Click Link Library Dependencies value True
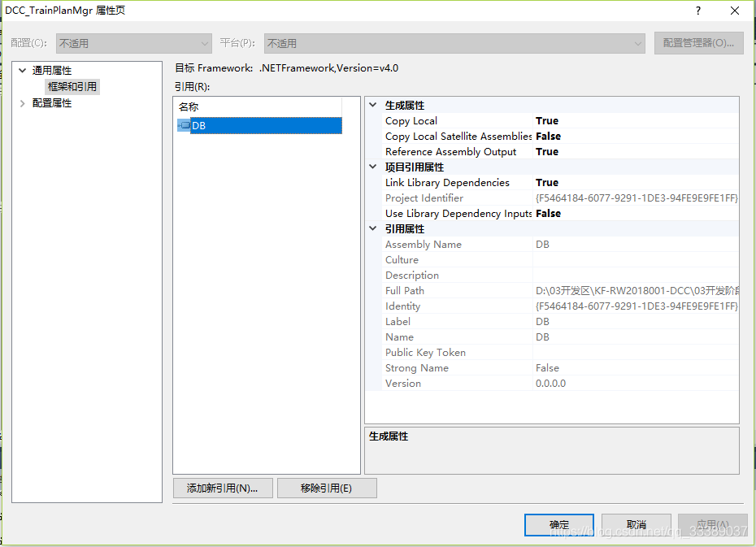Viewport: 756px width, 547px height. point(547,182)
